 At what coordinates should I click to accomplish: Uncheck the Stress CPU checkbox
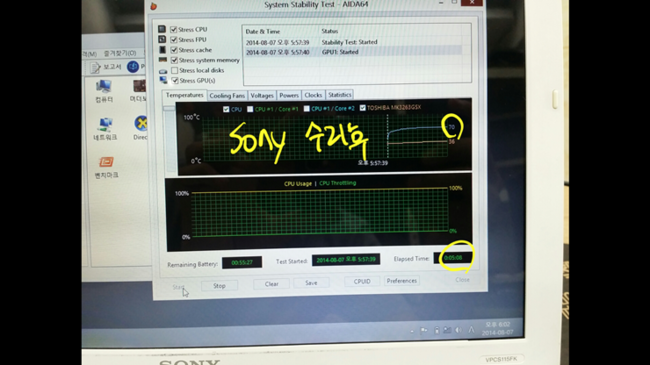pyautogui.click(x=174, y=29)
